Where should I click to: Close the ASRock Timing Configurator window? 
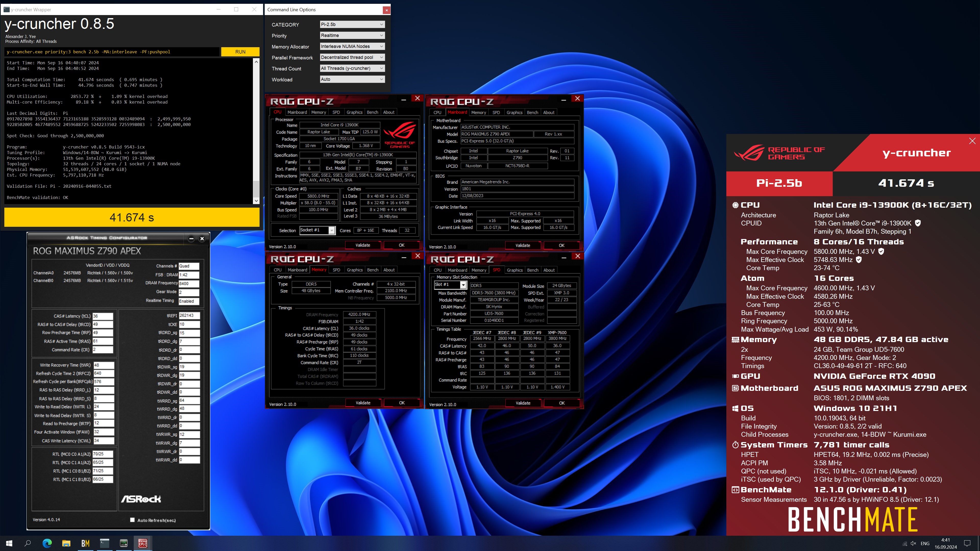[x=202, y=239]
